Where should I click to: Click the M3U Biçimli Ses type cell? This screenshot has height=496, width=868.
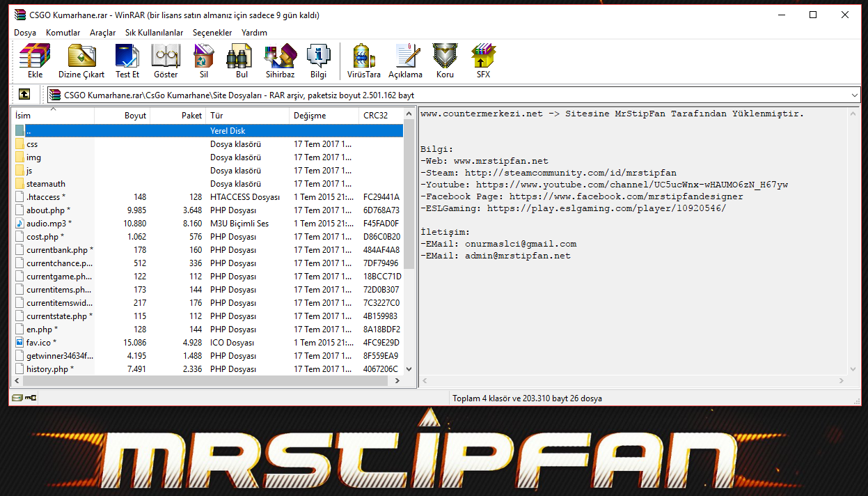[239, 224]
